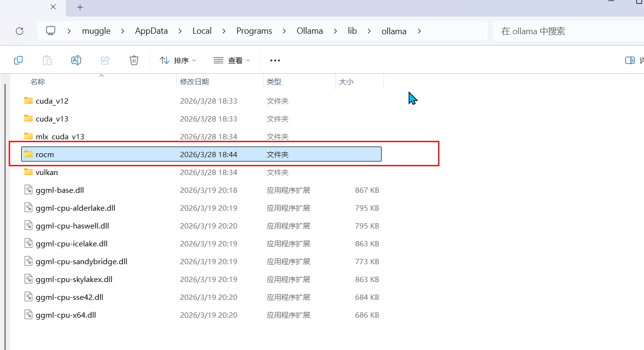Click the 2026/3/28 18:44 date of rocm
This screenshot has width=644, height=350.
(x=208, y=154)
